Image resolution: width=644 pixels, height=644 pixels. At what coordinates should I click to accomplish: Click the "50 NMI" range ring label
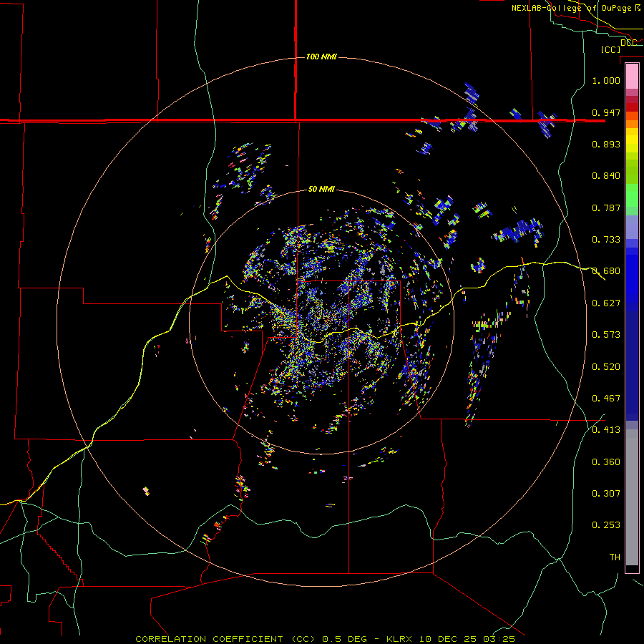(321, 190)
